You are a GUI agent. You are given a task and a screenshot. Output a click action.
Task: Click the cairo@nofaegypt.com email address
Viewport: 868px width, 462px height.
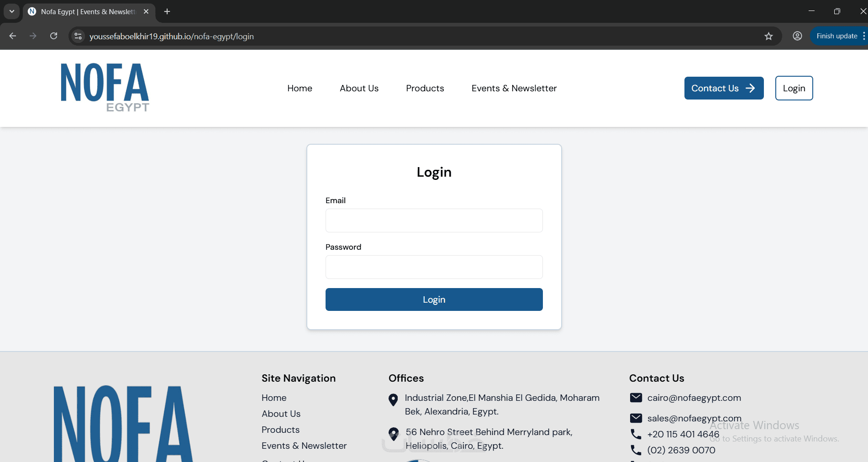pyautogui.click(x=694, y=398)
